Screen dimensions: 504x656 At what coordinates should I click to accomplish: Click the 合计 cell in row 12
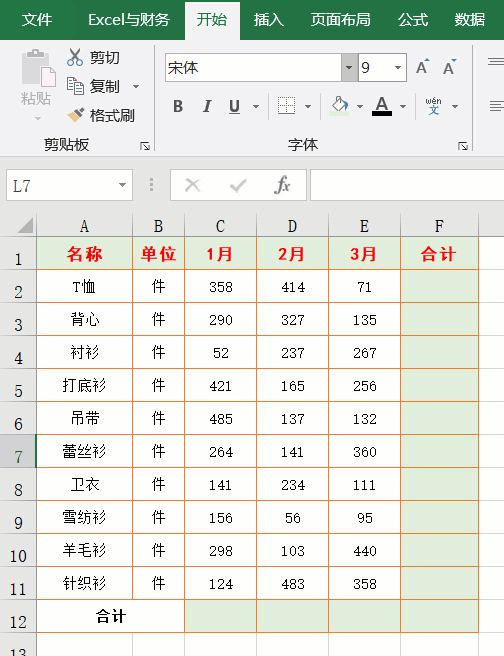tap(111, 616)
